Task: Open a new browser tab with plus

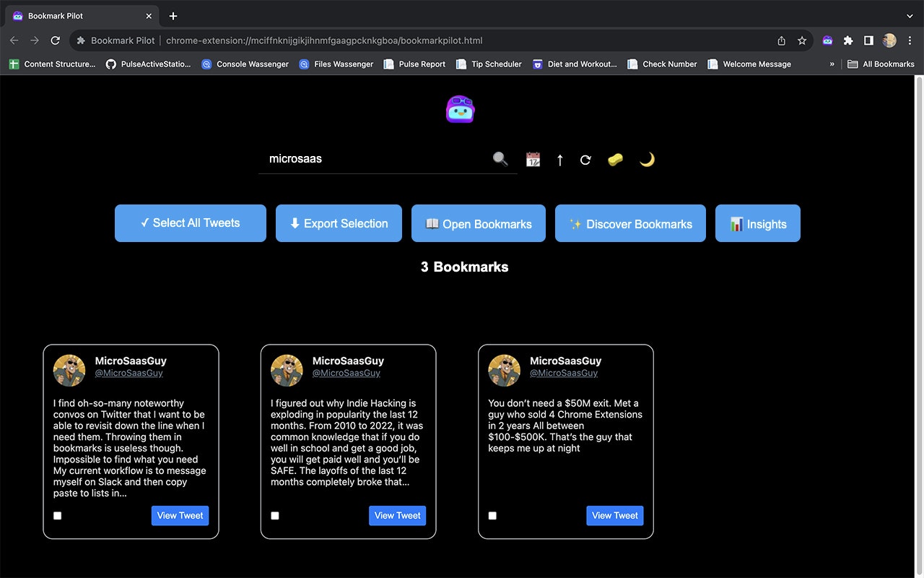Action: (173, 16)
